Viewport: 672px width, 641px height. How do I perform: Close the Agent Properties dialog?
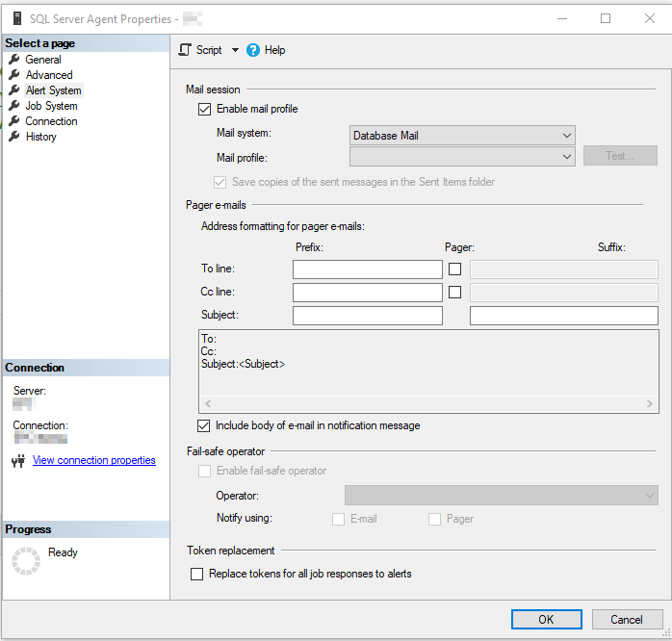tap(650, 18)
